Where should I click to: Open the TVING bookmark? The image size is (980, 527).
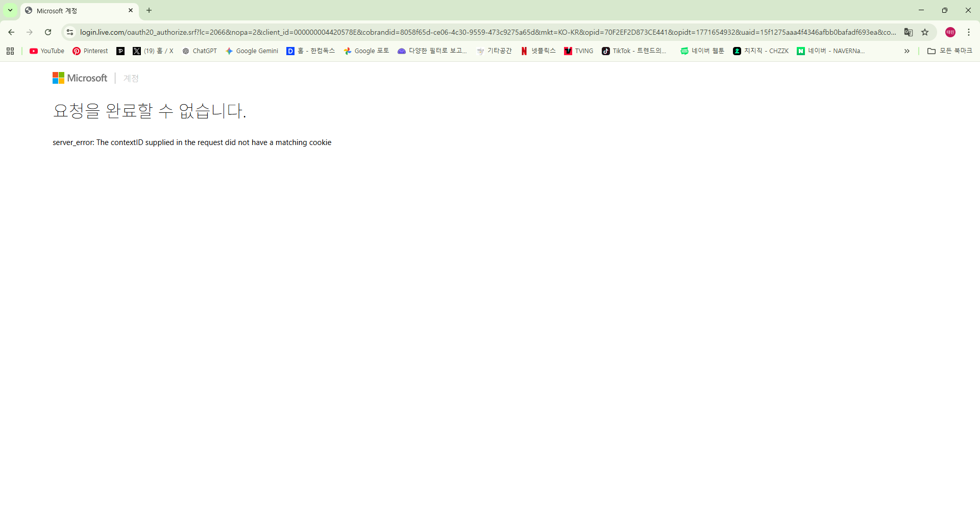tap(578, 51)
